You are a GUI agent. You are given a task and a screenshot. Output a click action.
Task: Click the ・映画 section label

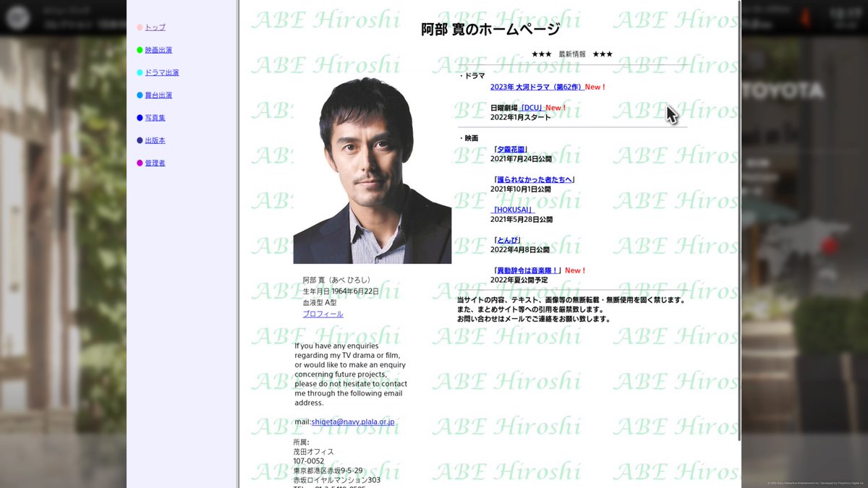[469, 138]
